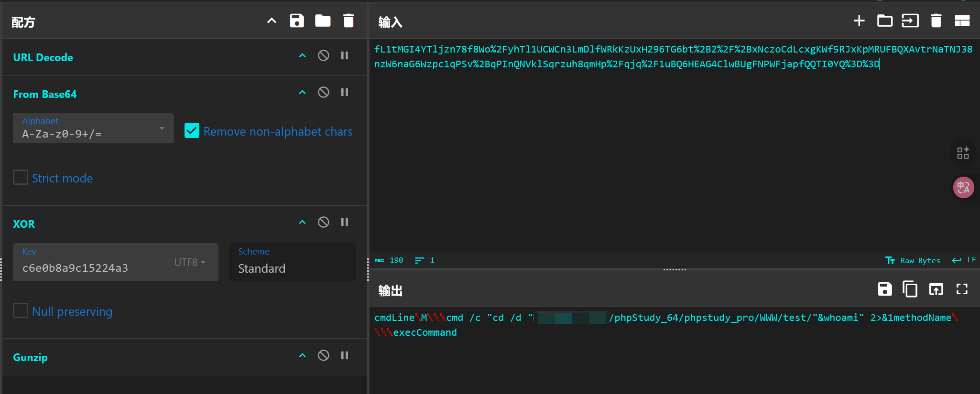Save the current recipe
The image size is (980, 394).
coord(297,21)
